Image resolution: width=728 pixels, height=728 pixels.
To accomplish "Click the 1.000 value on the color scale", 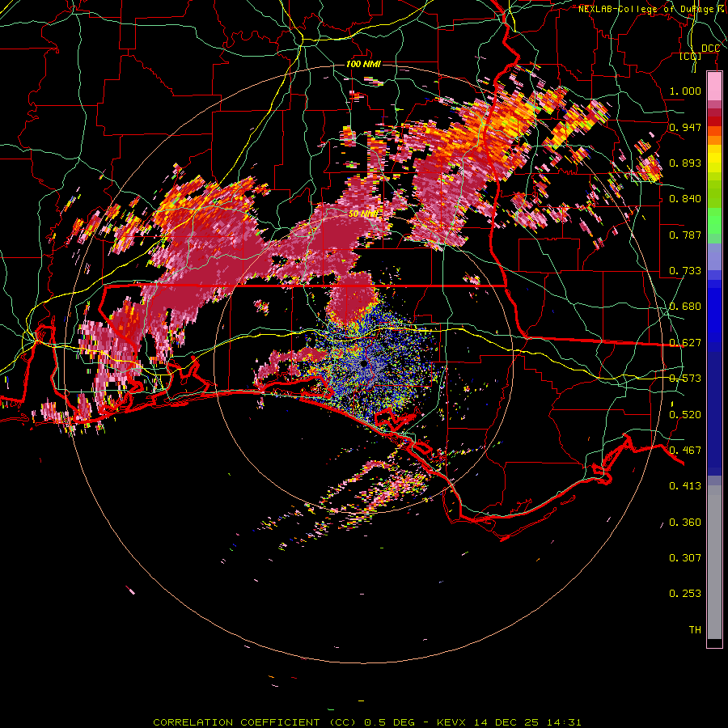I will click(685, 91).
